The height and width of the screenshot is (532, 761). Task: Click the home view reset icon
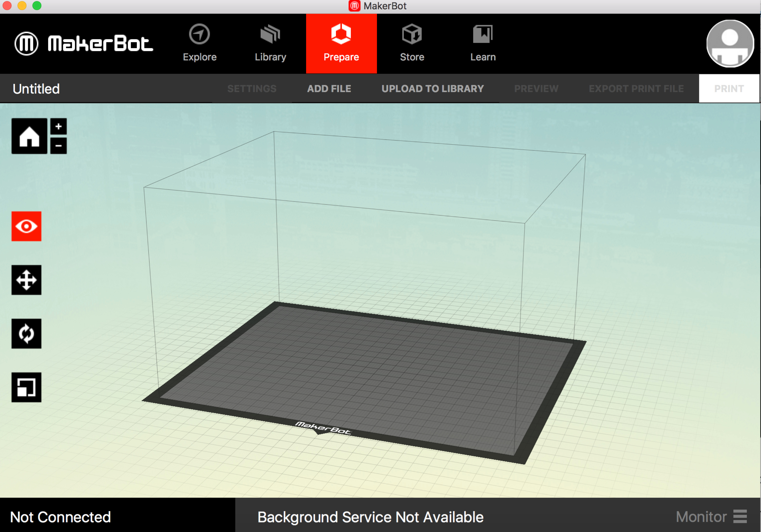[x=29, y=136]
